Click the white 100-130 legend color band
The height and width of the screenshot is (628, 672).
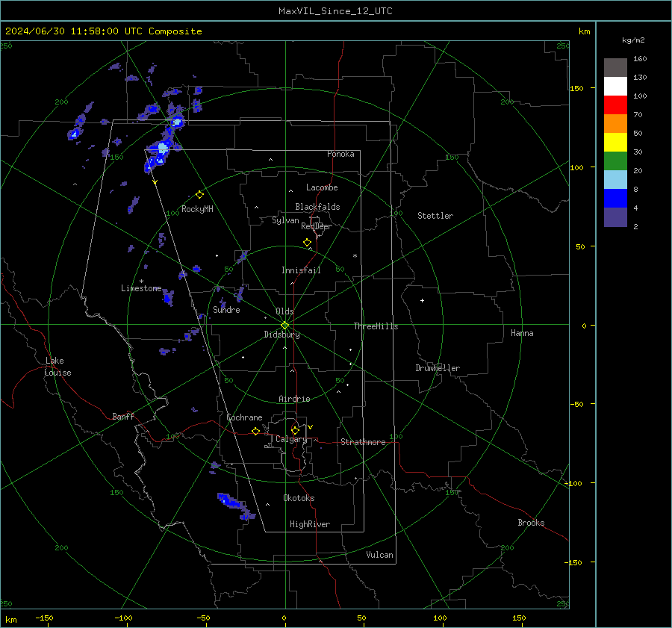click(615, 87)
